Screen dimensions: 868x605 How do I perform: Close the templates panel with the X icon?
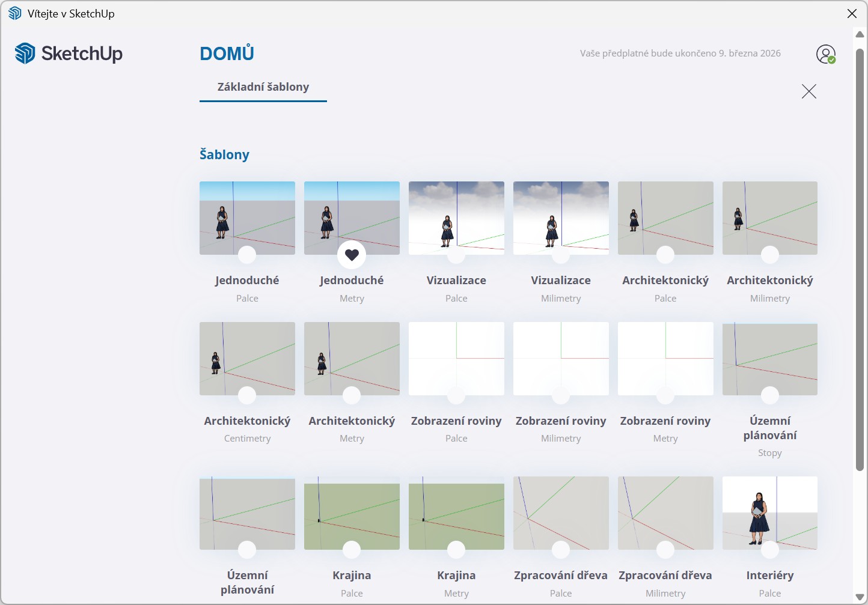(808, 91)
